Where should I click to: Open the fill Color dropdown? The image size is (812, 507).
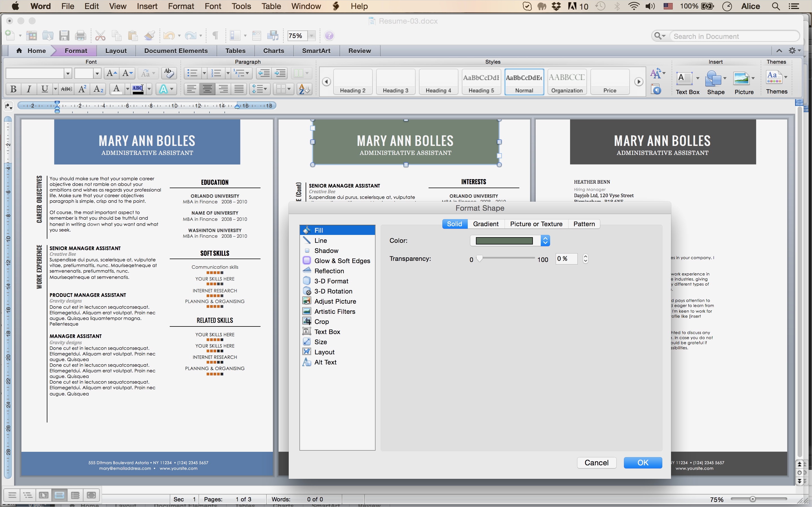tap(545, 241)
